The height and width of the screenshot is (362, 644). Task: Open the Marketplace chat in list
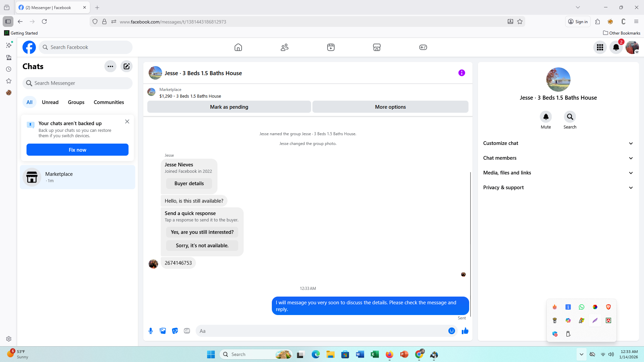(78, 177)
